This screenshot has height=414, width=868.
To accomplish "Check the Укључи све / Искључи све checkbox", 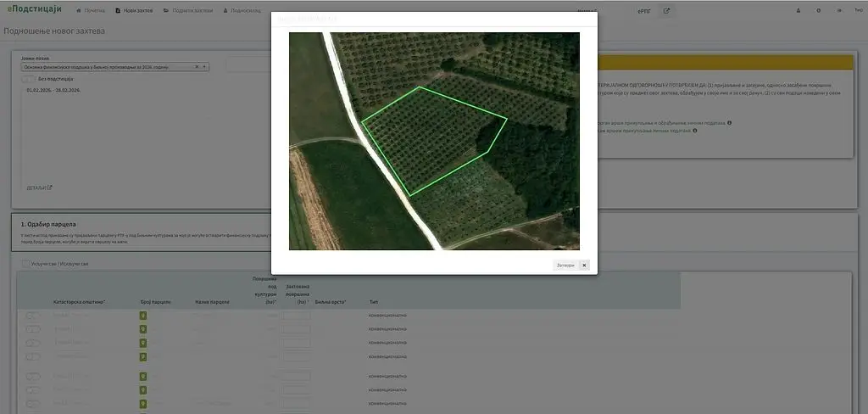I will 26,264.
